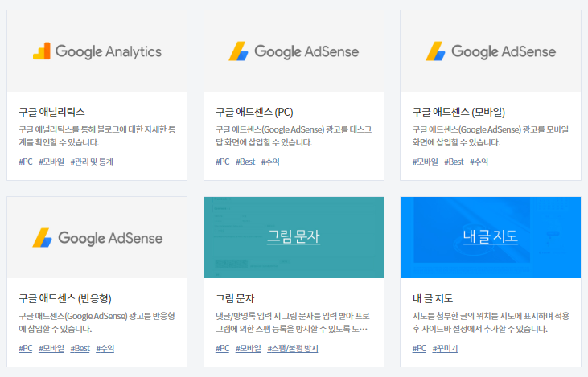
Task: Click the 구글 애널리틱스 description text
Action: point(97,136)
